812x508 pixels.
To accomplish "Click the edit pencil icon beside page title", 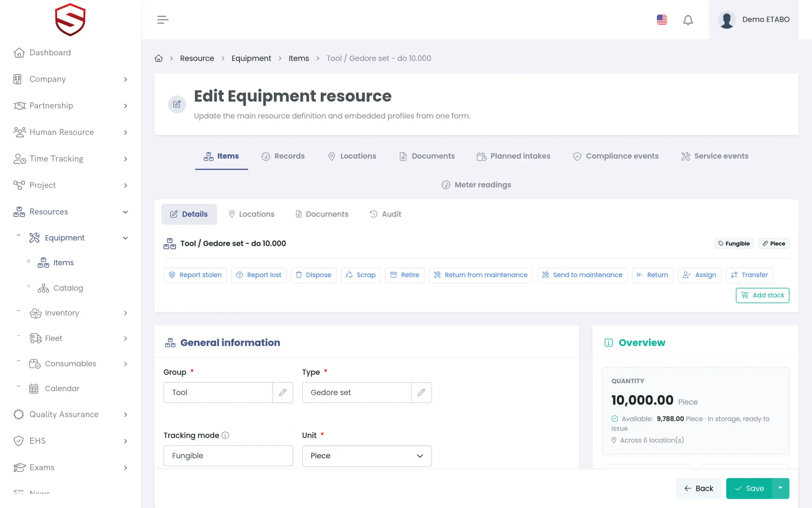I will click(177, 104).
